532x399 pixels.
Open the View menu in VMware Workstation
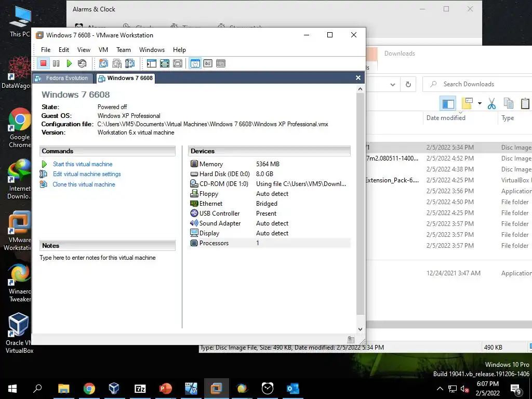[x=84, y=50]
